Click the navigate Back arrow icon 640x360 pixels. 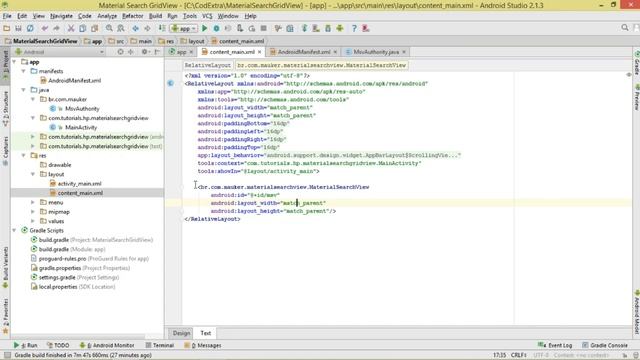point(136,28)
